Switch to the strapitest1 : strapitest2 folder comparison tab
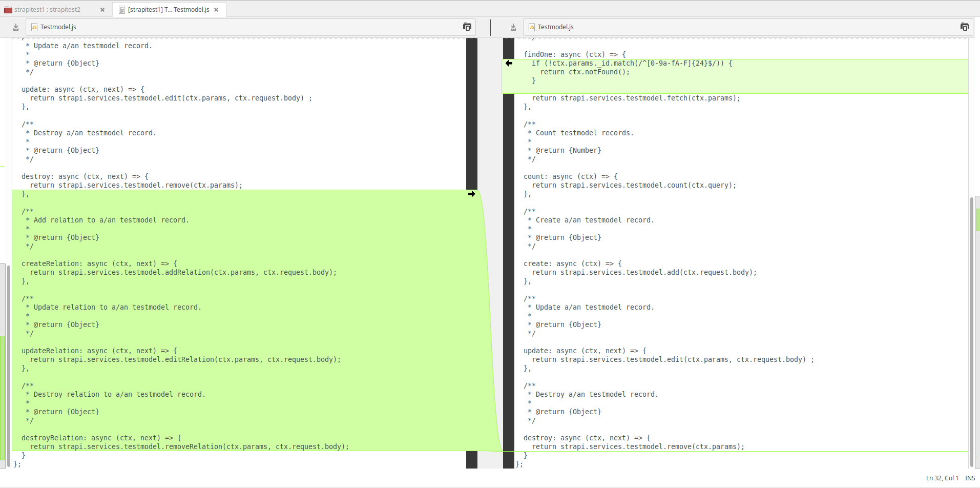980x488 pixels. tap(49, 9)
